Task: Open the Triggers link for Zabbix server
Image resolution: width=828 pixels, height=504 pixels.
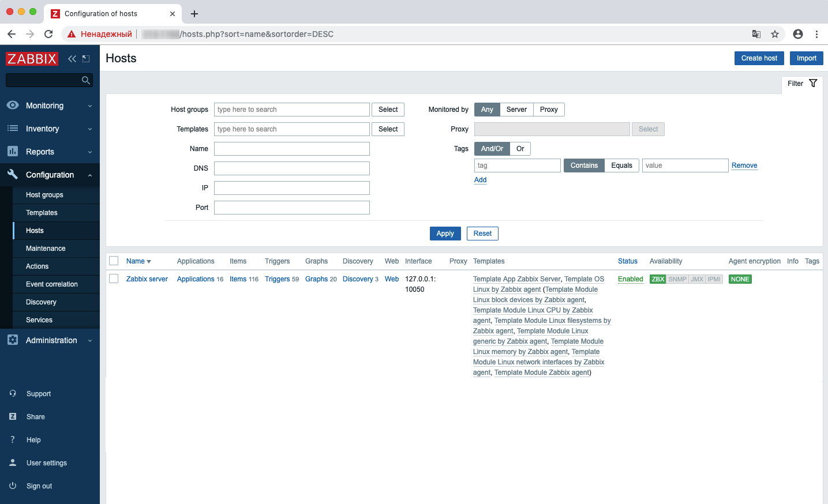Action: pyautogui.click(x=277, y=279)
